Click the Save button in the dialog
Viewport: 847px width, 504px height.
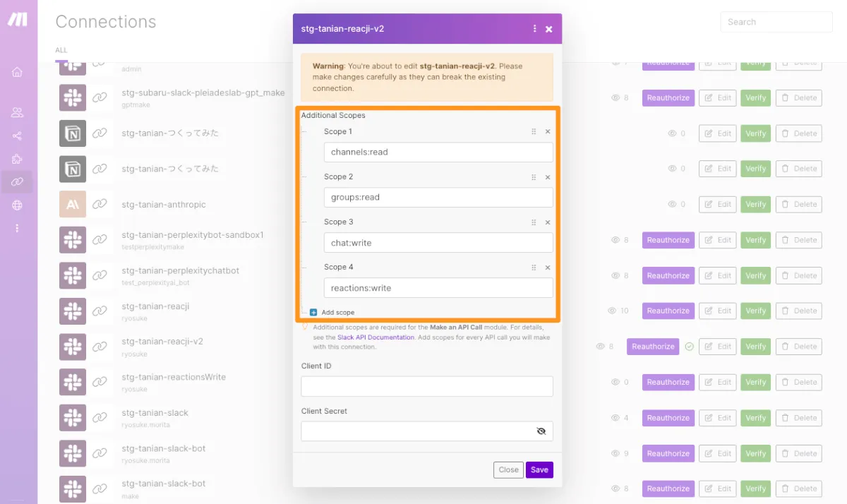coord(539,469)
